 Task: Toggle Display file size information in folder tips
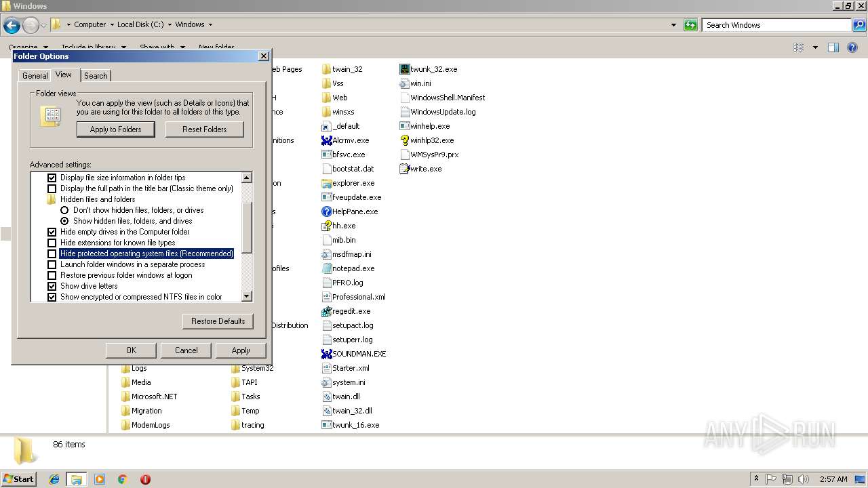click(52, 178)
